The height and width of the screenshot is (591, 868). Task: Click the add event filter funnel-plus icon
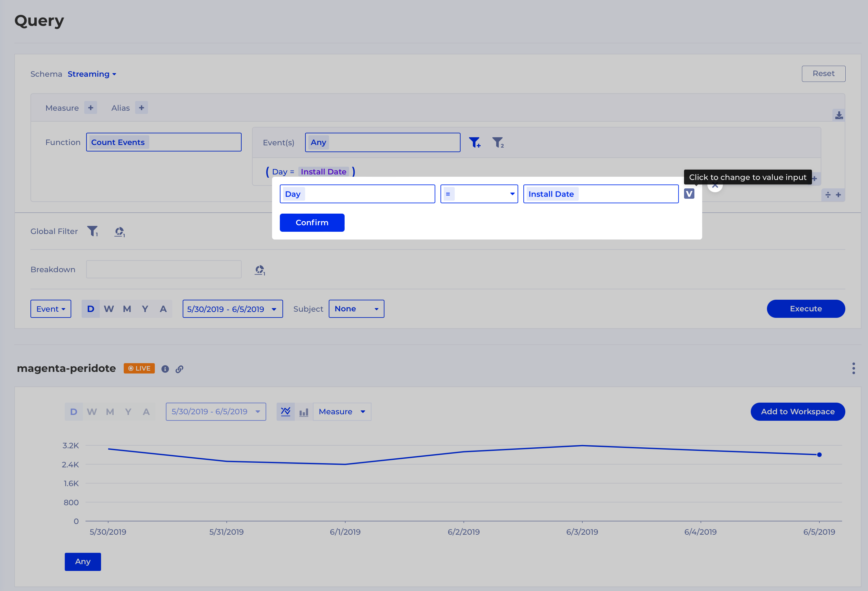(x=475, y=142)
